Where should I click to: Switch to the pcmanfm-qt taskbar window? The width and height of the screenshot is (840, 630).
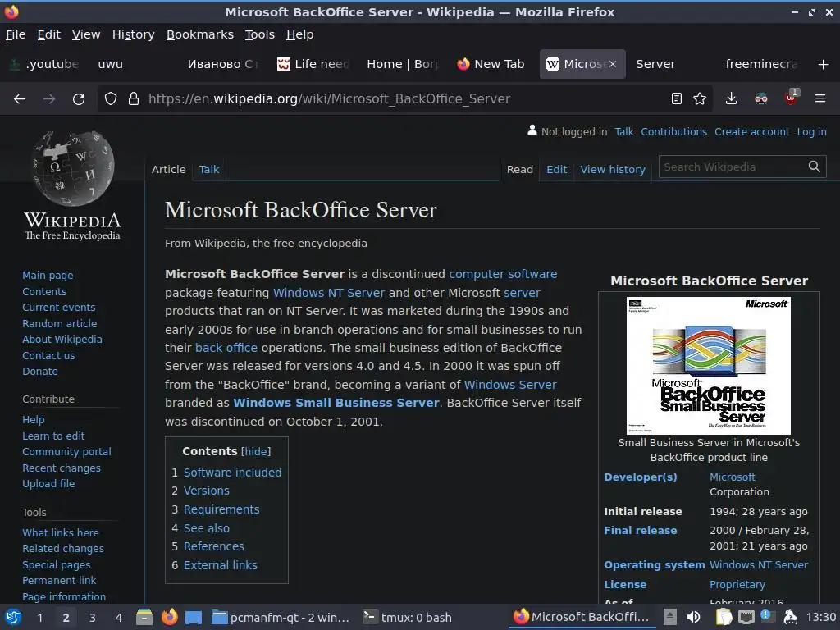(x=281, y=618)
